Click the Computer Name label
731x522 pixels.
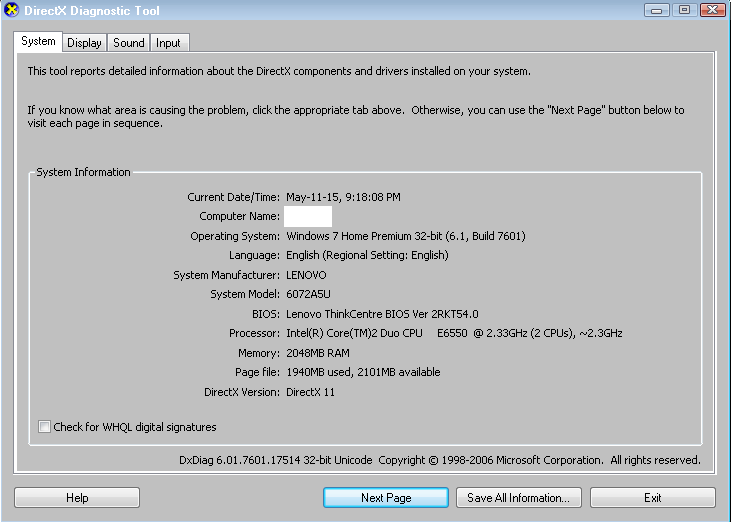239,216
